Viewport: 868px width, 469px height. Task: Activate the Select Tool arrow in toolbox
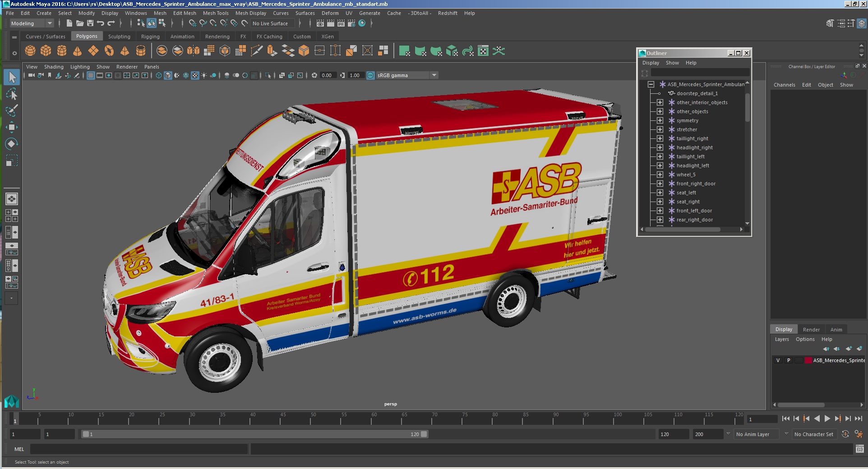tap(12, 77)
